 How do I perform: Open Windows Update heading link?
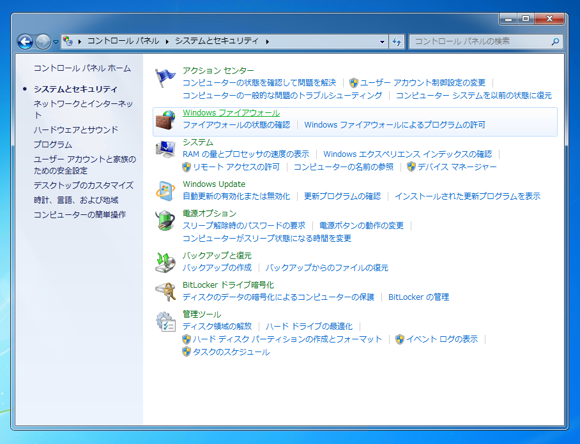(214, 184)
